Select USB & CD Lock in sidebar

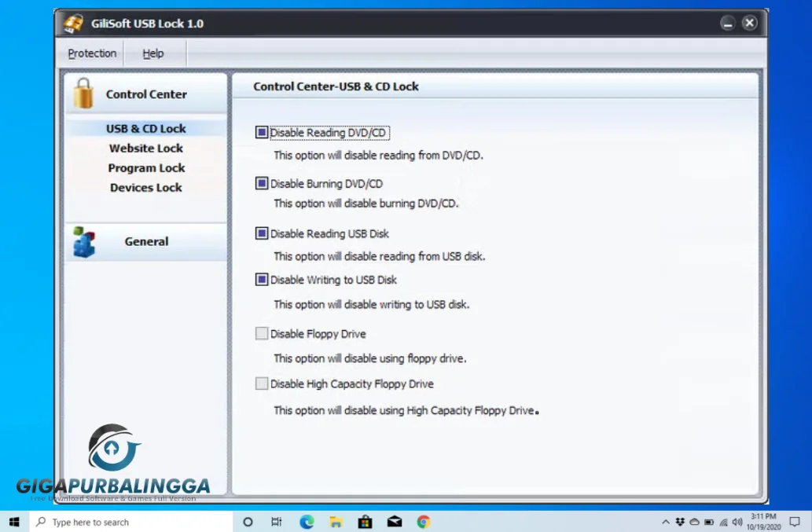pos(146,128)
